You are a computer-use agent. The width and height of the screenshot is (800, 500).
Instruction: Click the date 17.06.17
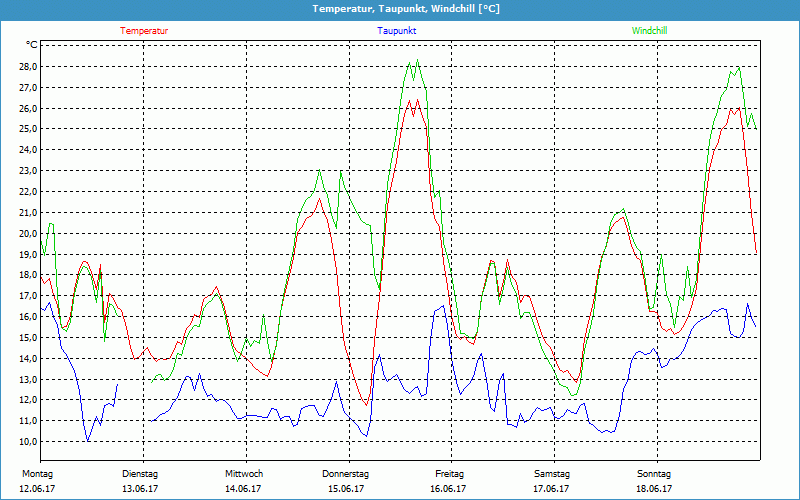pyautogui.click(x=551, y=489)
